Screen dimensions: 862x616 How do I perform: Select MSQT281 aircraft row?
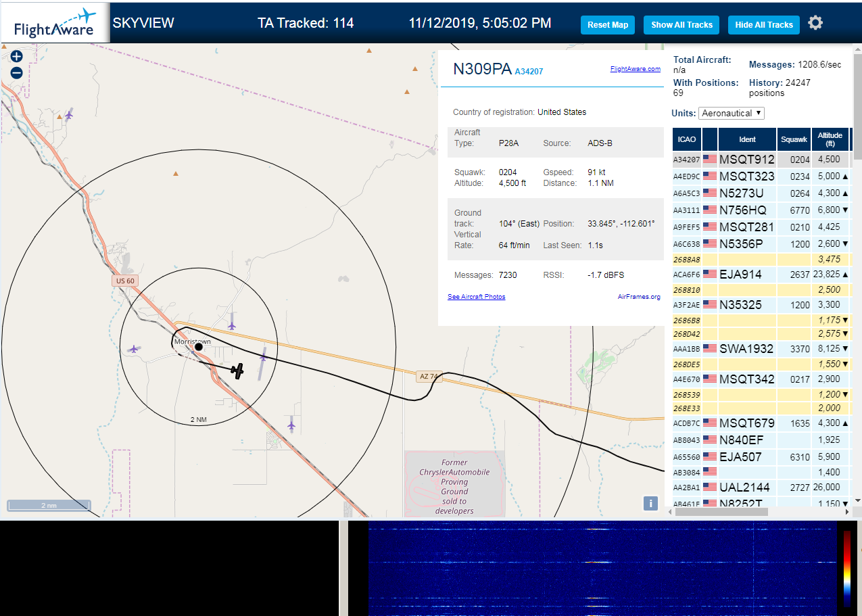[x=761, y=227]
